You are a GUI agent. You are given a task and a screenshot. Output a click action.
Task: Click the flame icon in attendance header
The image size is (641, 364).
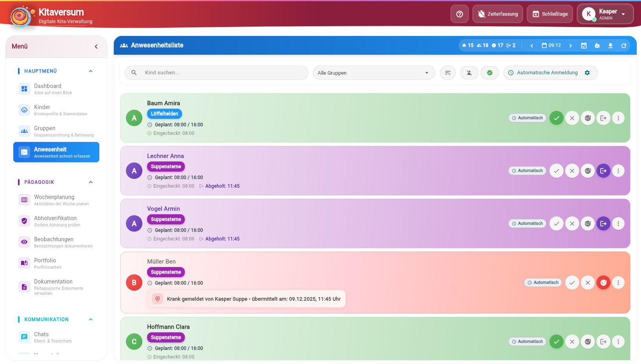tap(597, 46)
